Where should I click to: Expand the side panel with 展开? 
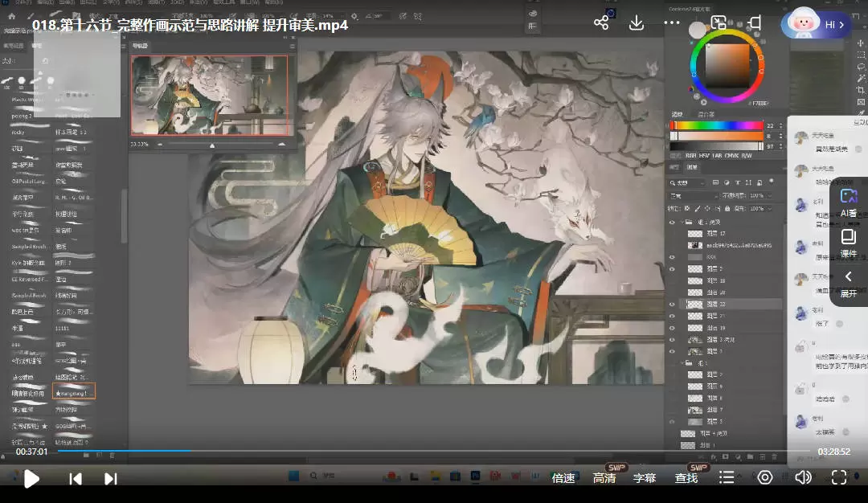[x=848, y=284]
